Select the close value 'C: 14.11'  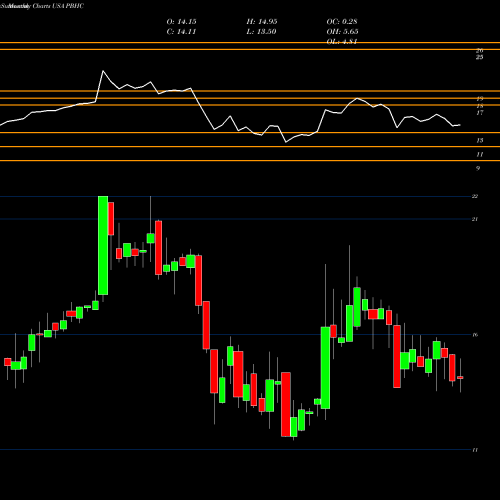pyautogui.click(x=181, y=32)
